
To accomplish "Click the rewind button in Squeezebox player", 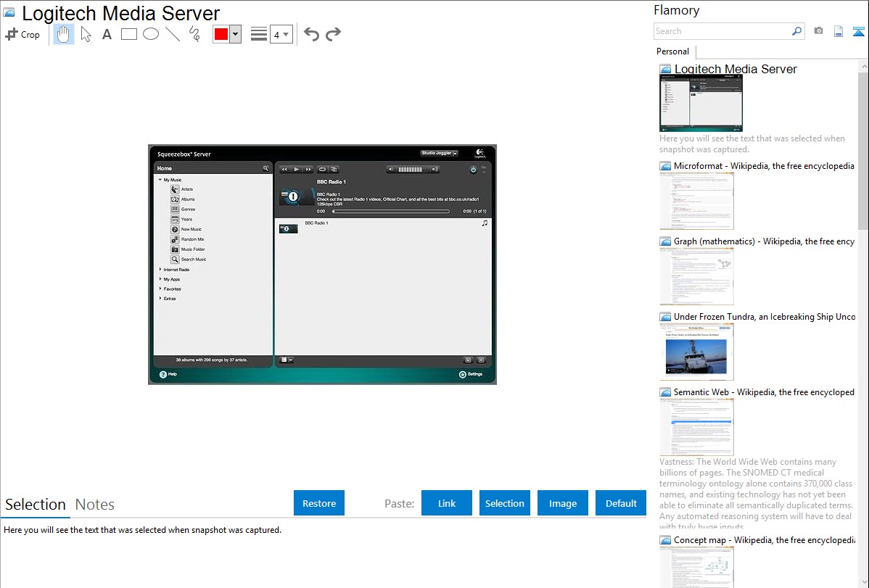I will tap(284, 170).
